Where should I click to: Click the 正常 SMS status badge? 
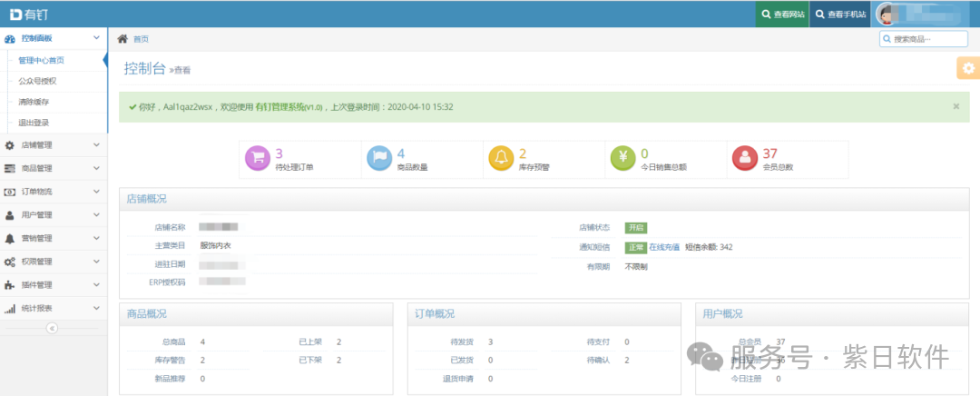click(635, 247)
